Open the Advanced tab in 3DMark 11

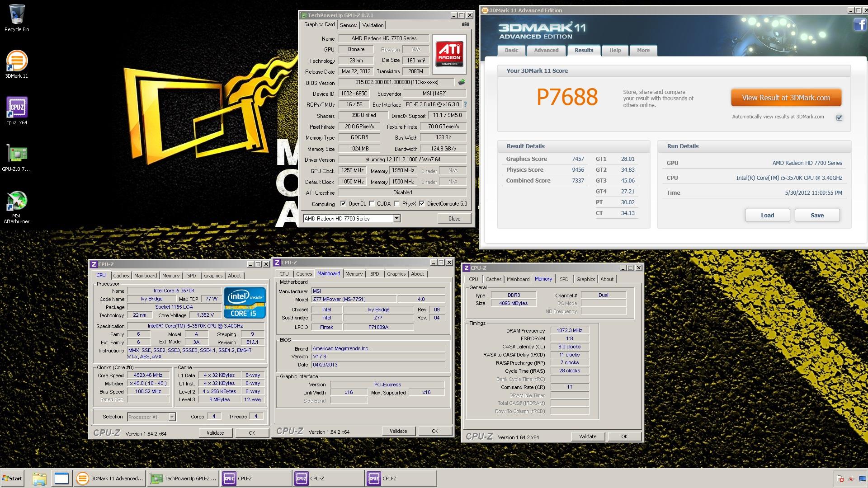pyautogui.click(x=546, y=50)
